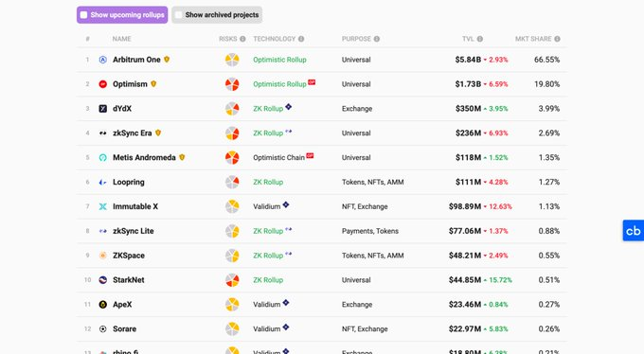Click ZK Rollup in the Loopring row
Screen dimensions: 644x354
click(x=268, y=182)
